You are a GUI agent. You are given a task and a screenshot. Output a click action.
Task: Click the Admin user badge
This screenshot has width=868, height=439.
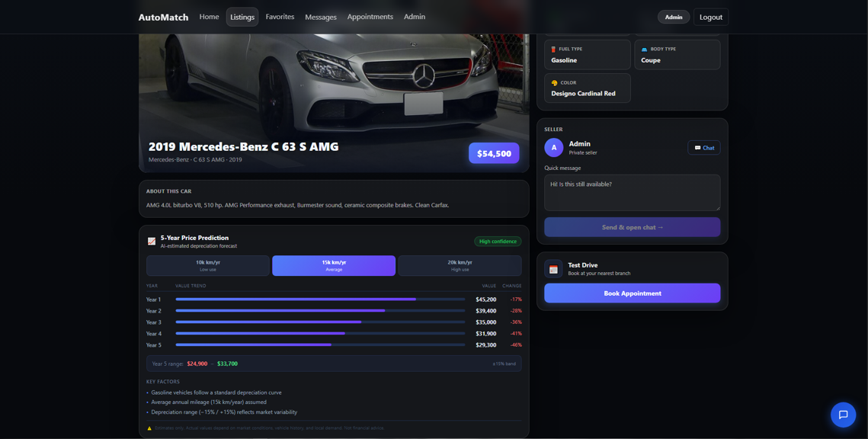(674, 18)
